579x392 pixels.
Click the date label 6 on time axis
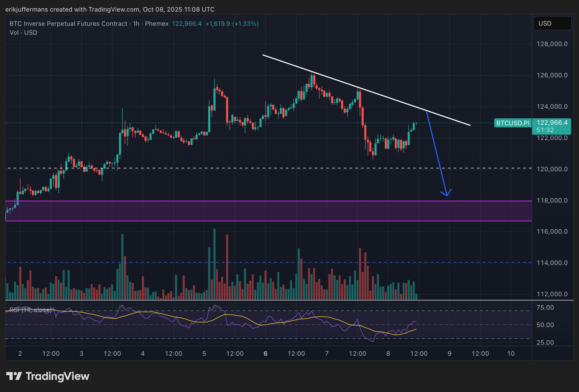pos(265,354)
